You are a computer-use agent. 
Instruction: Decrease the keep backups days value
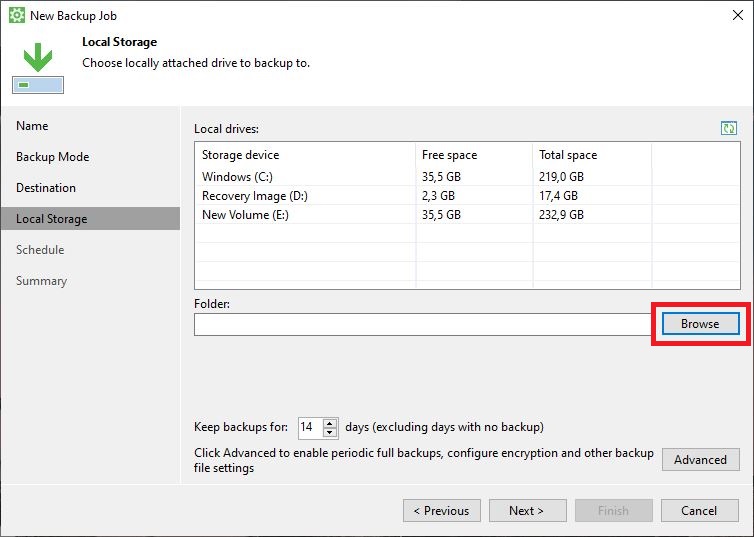point(329,432)
